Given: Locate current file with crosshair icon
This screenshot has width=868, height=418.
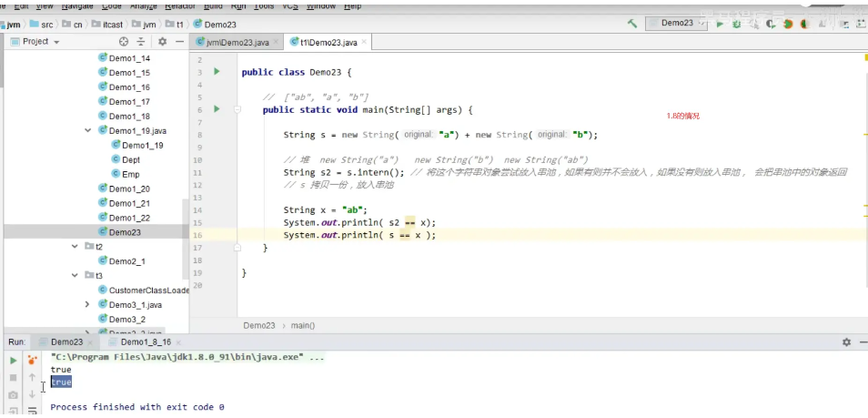Looking at the screenshot, I should coord(124,42).
